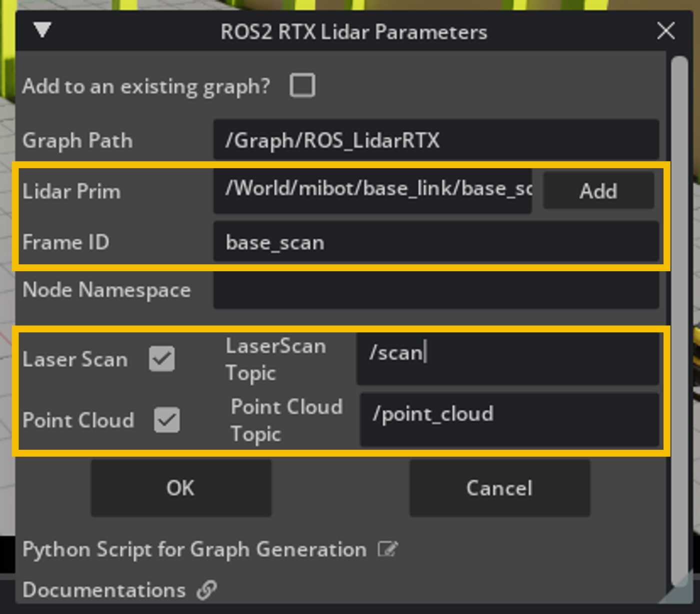The width and height of the screenshot is (700, 614).
Task: Open the Python script edit icon
Action: pos(388,549)
